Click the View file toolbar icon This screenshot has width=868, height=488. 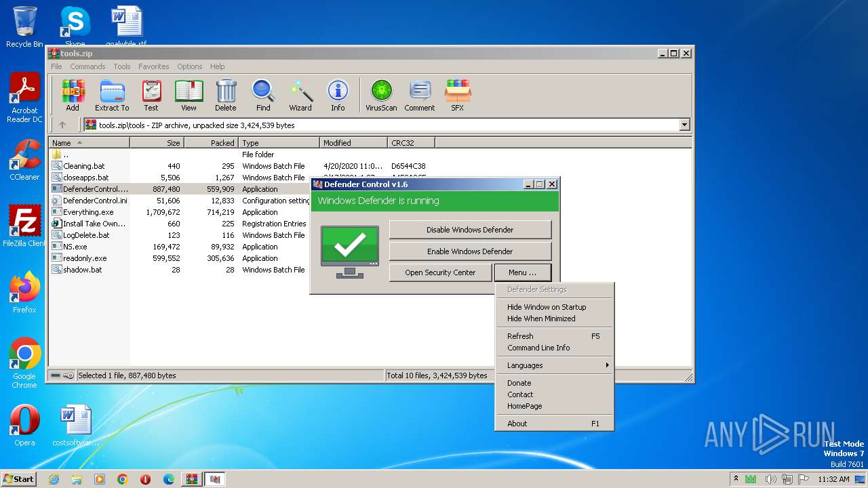click(189, 96)
